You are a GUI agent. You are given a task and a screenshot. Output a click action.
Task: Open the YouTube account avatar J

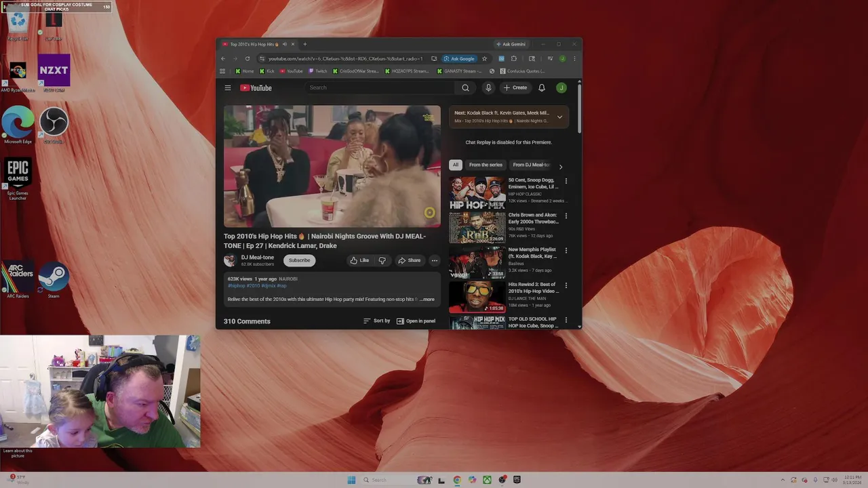[x=561, y=87]
